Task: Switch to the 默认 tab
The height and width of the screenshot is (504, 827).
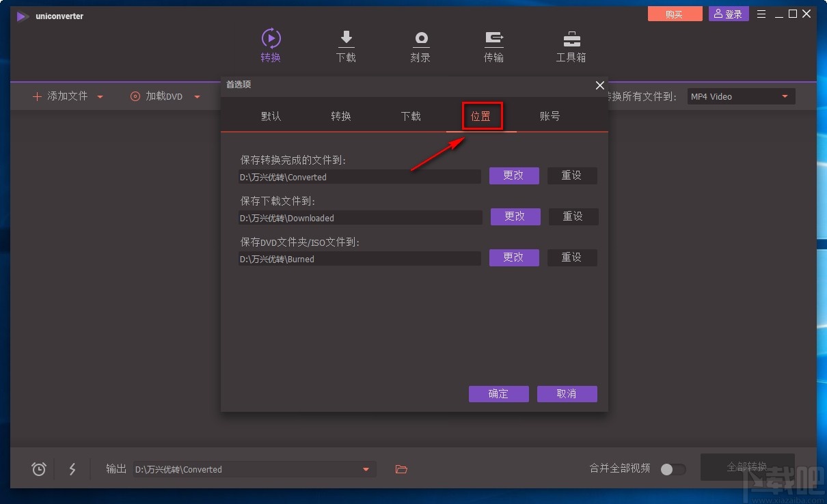Action: (271, 116)
